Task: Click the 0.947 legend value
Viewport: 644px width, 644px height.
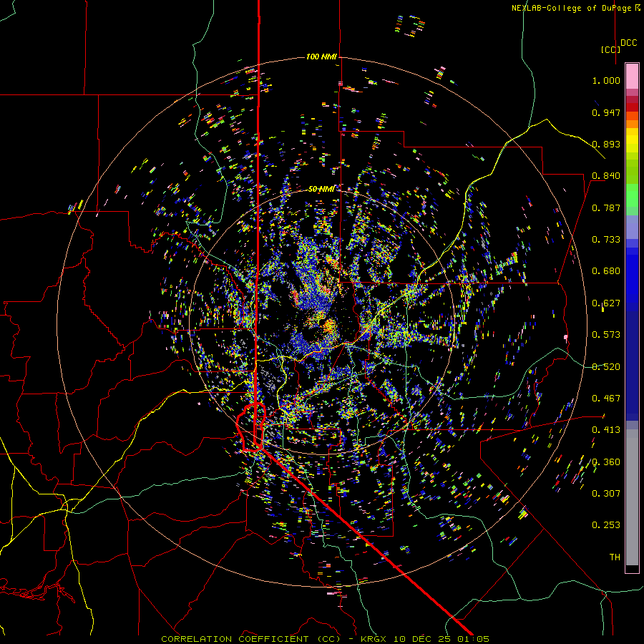Action: click(606, 112)
